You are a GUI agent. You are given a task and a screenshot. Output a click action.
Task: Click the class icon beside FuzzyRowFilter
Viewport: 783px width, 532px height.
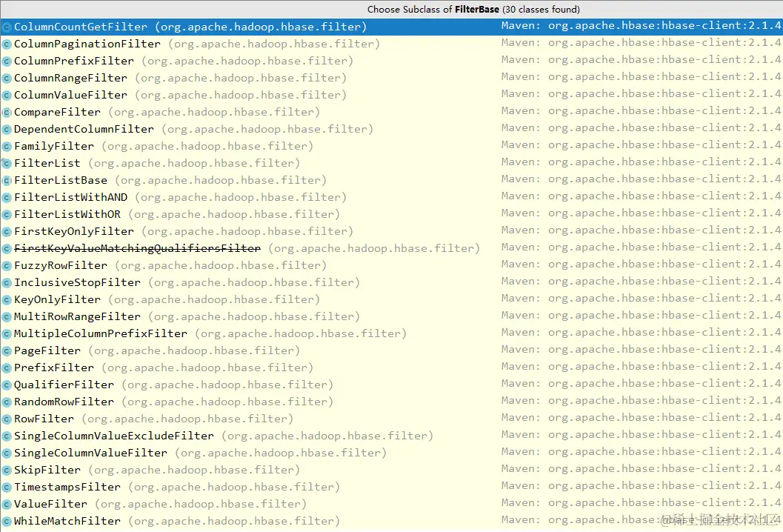(7, 265)
